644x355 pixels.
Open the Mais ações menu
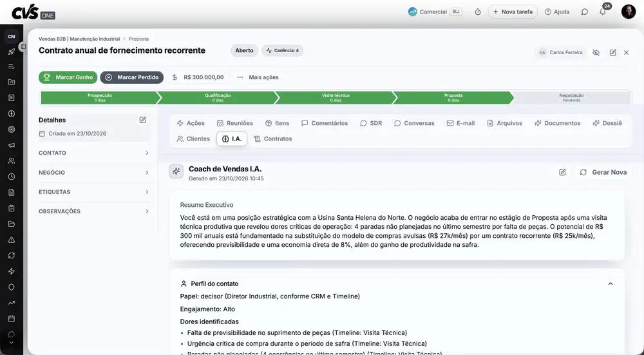tap(258, 77)
